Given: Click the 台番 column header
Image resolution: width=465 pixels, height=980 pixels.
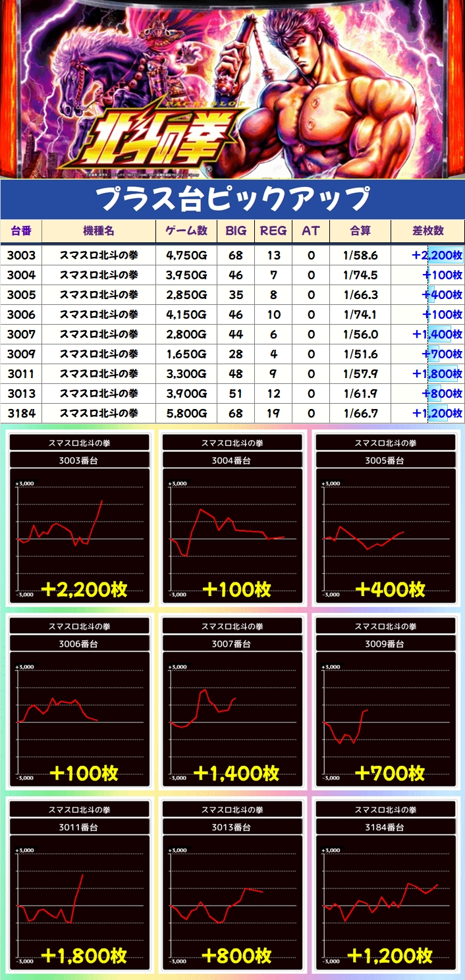Looking at the screenshot, I should 21,231.
